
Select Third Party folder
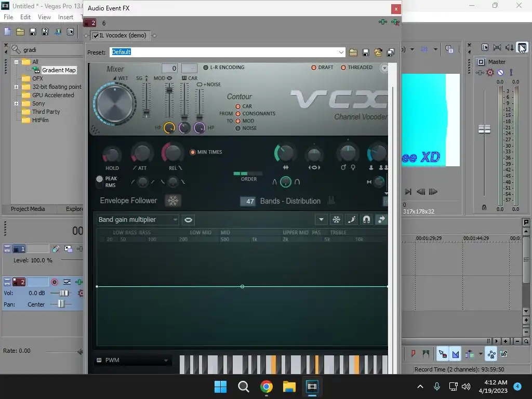click(x=46, y=112)
